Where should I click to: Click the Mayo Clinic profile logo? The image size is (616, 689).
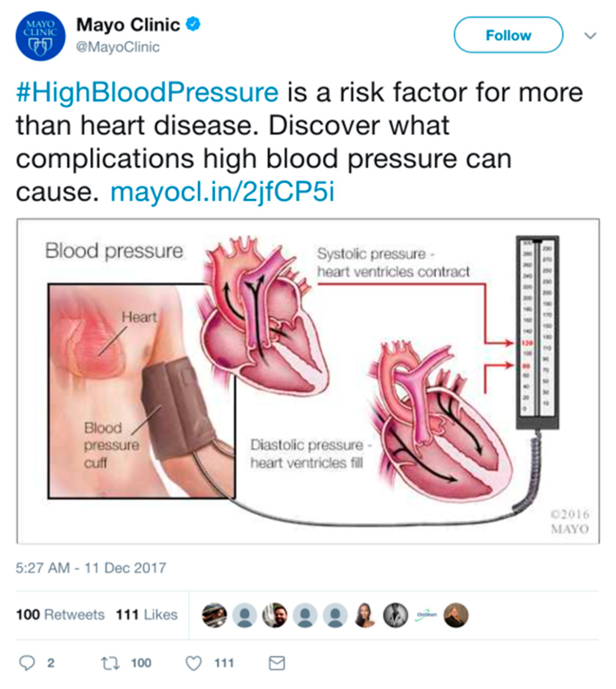point(40,36)
